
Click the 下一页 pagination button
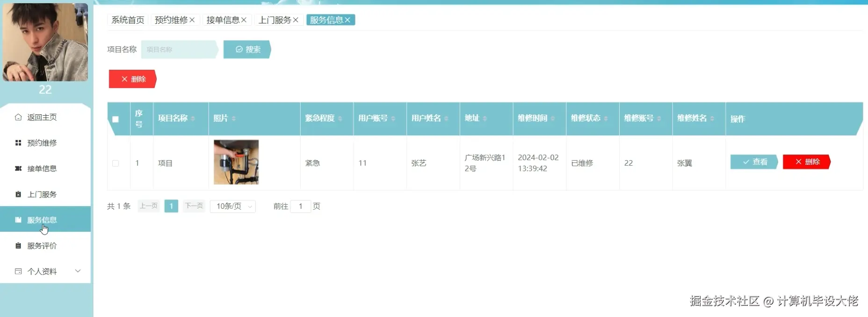(x=194, y=206)
